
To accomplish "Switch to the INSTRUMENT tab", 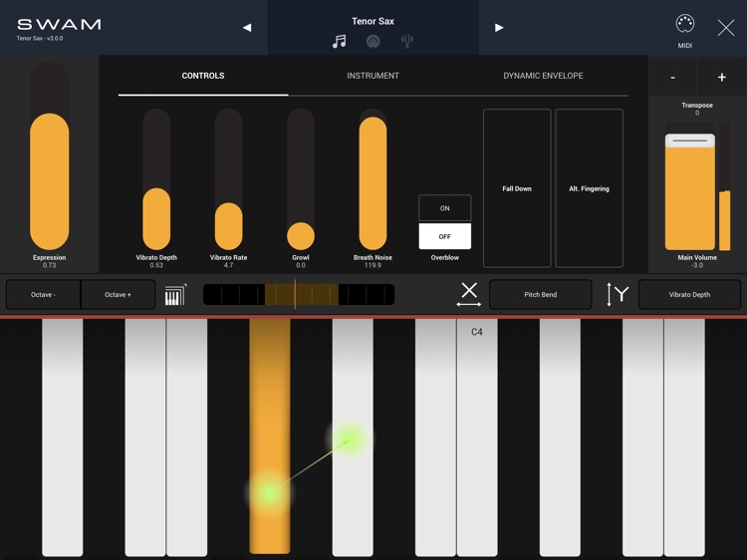I will [x=373, y=76].
